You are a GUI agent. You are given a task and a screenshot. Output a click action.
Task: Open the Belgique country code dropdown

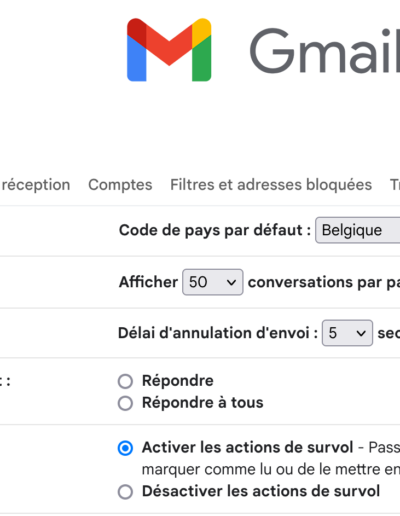pyautogui.click(x=358, y=230)
